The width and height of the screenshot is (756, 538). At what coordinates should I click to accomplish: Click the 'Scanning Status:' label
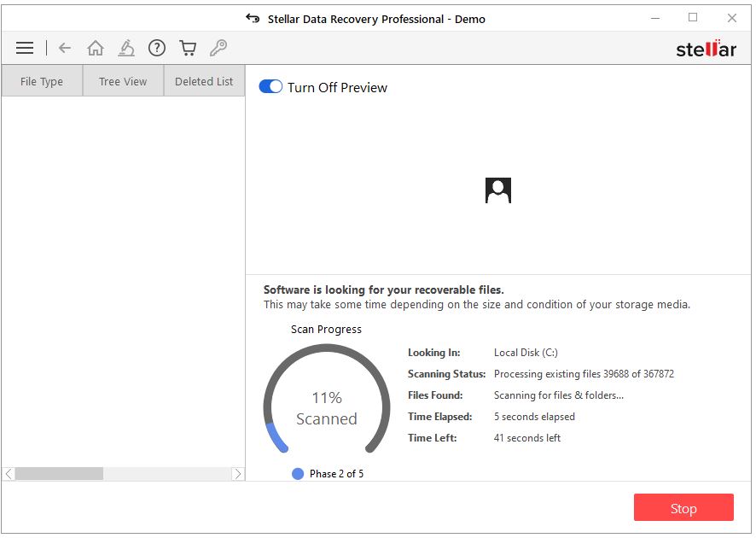(446, 374)
